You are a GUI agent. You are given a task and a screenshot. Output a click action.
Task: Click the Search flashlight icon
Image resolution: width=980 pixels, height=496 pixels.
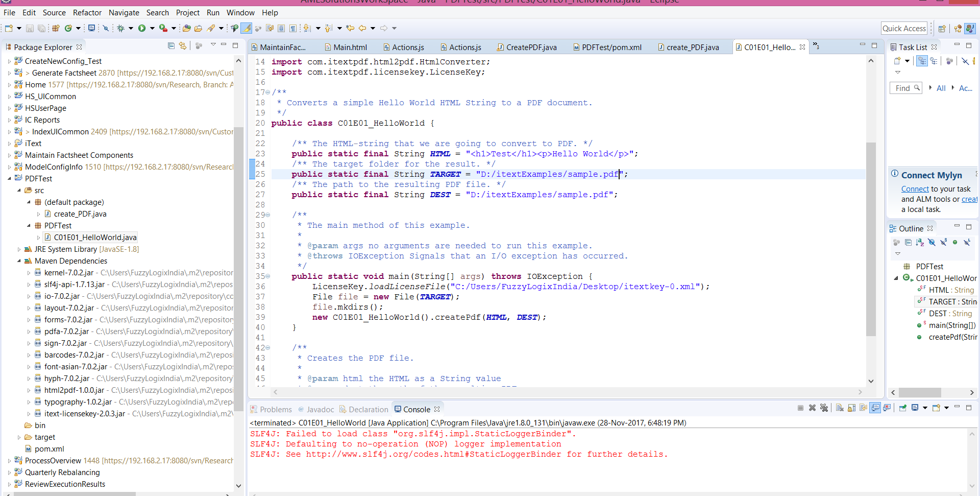coord(210,28)
